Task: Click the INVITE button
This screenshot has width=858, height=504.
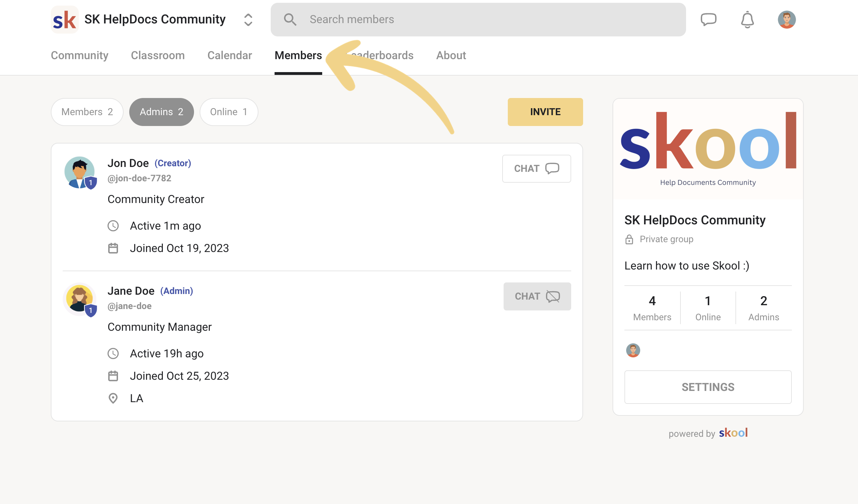Action: (545, 112)
